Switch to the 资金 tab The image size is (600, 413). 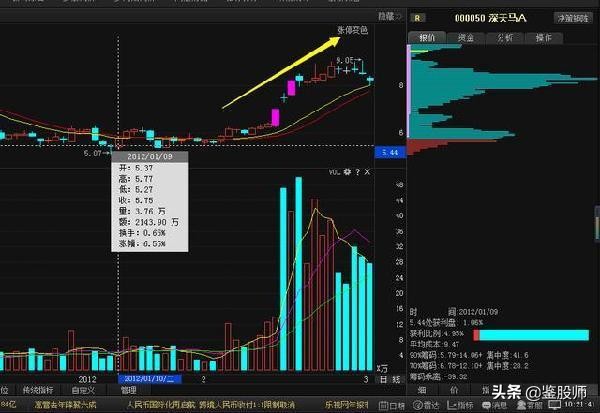click(466, 38)
